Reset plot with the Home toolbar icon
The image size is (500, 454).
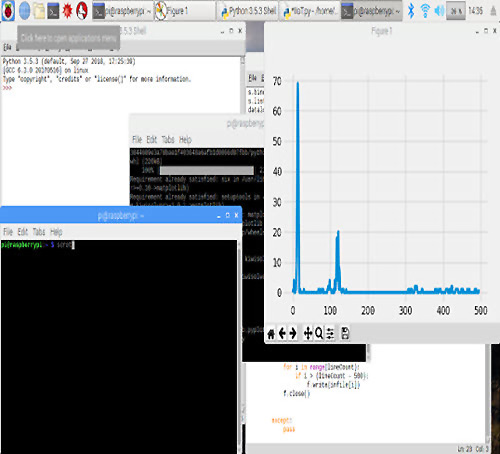[271, 333]
